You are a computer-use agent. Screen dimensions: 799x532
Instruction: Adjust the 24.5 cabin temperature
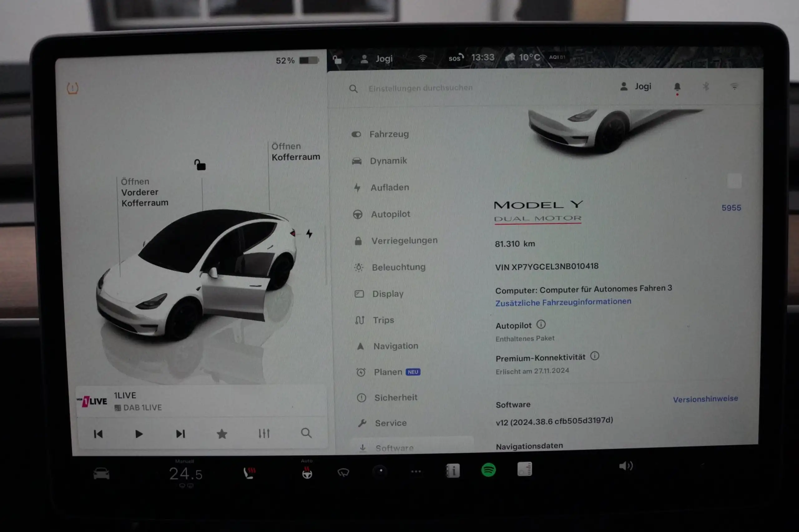pyautogui.click(x=186, y=474)
